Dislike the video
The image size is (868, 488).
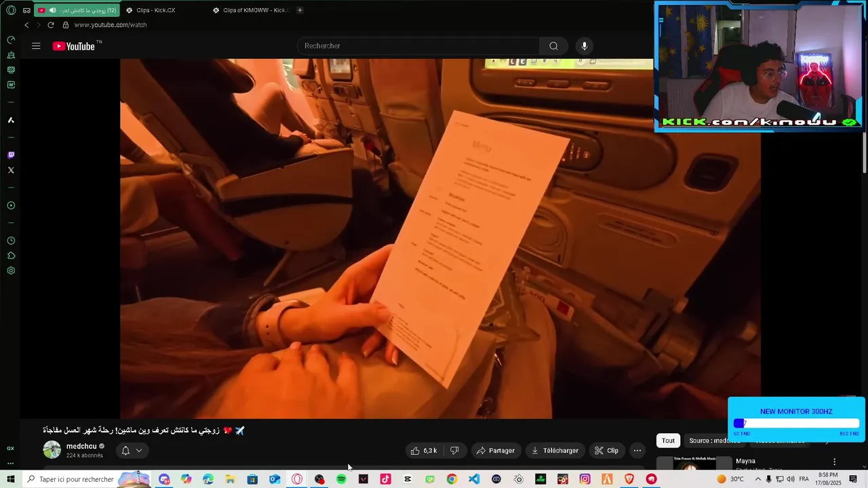[455, 451]
